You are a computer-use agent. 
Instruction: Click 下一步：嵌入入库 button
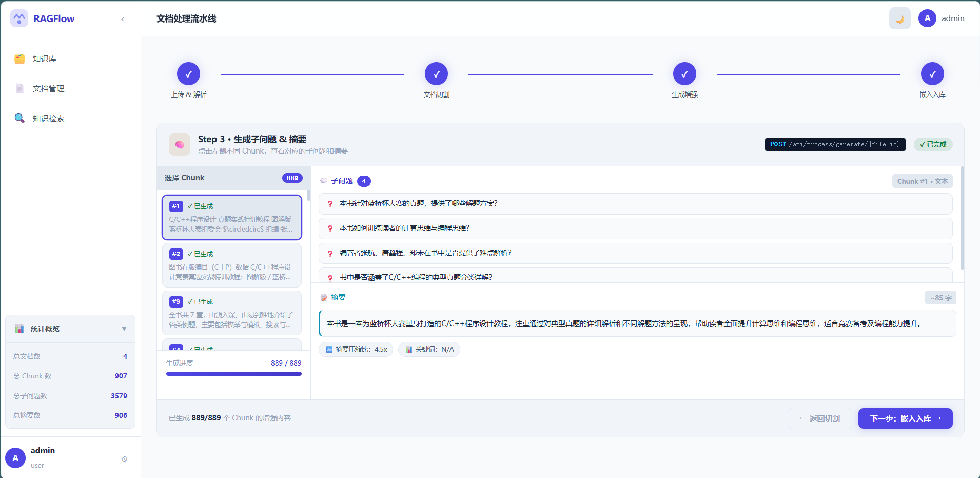point(905,418)
